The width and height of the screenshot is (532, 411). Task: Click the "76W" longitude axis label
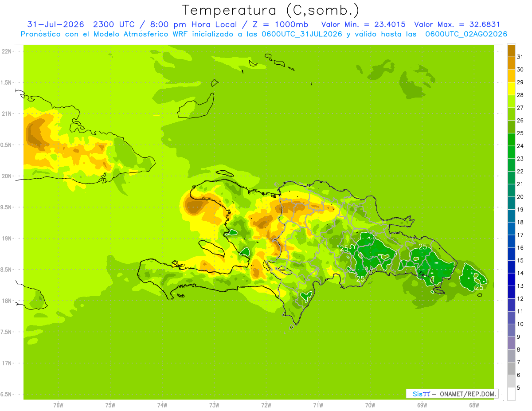pos(58,405)
